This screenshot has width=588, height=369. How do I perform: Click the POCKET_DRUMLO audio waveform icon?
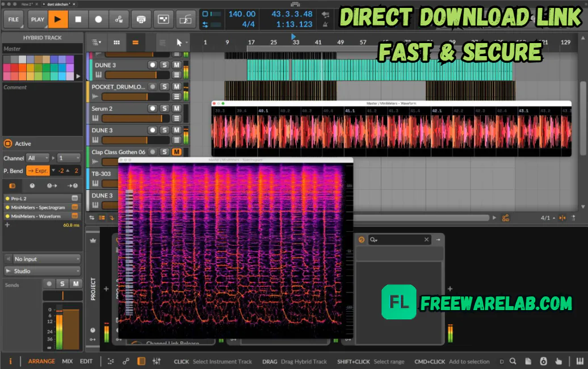pos(95,97)
